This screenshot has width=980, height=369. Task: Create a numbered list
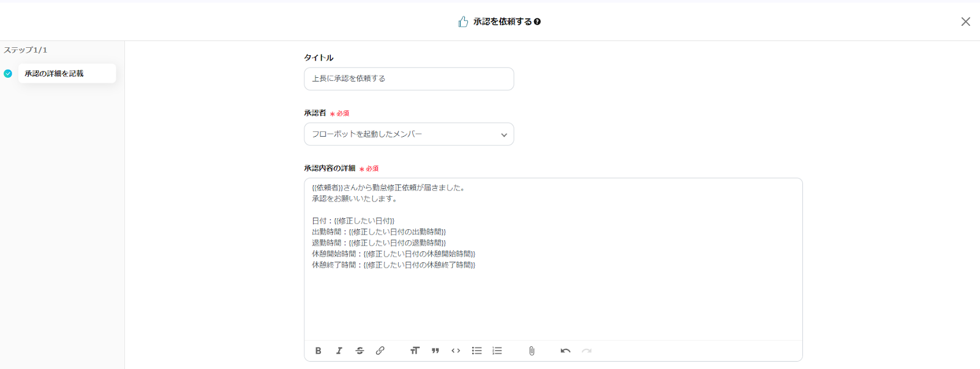[x=497, y=351]
